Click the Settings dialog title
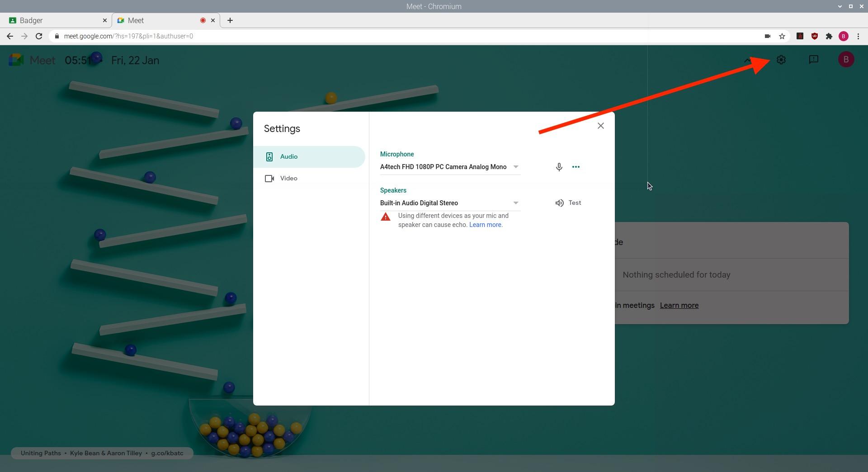 coord(282,129)
